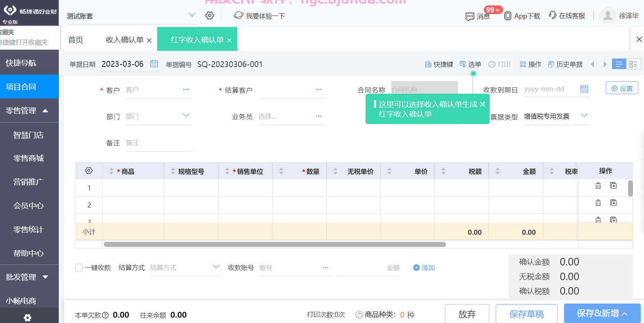Screen dimensions: 644x323
Task: Switch to detail layout view
Action: (x=634, y=64)
